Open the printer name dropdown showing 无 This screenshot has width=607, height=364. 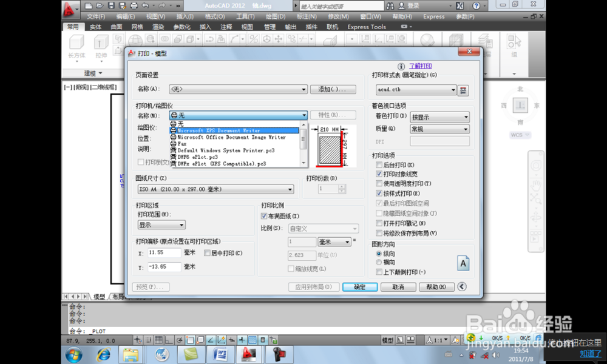(238, 115)
